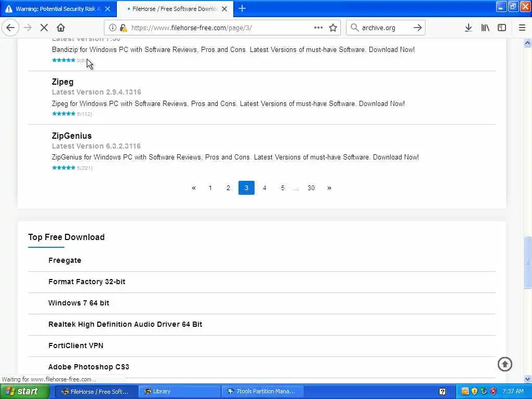Viewport: 532px width, 399px height.
Task: Switch to the Security Risk warning tab
Action: click(x=58, y=9)
